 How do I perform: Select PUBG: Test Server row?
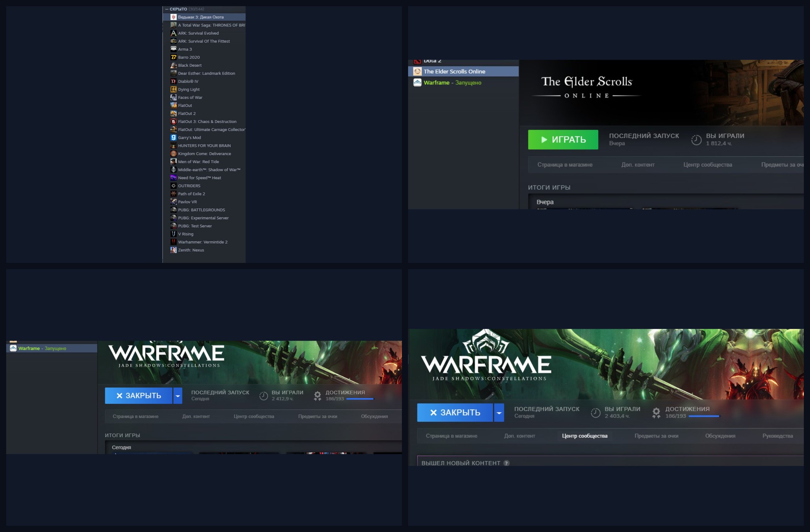(x=204, y=226)
